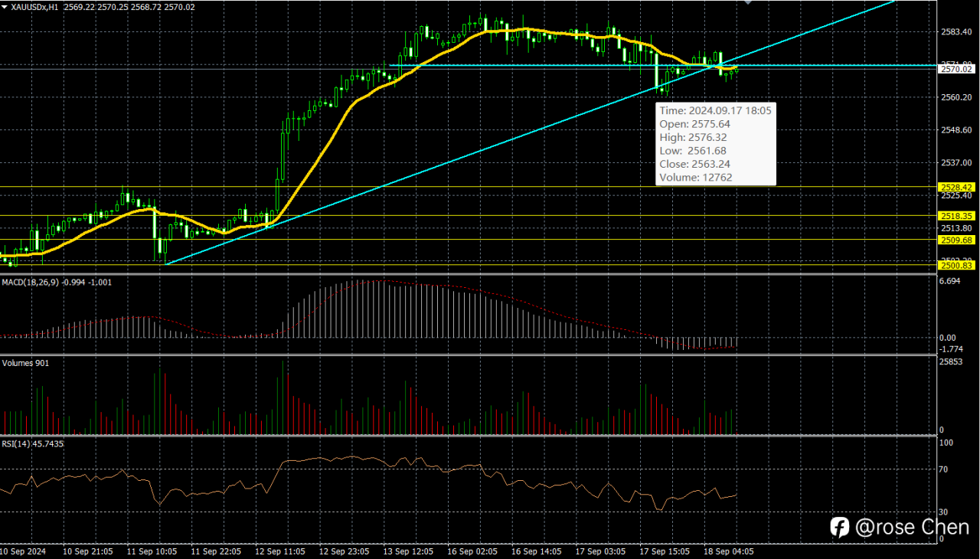
Task: Click the 2500.83 price level tag
Action: coord(956,265)
